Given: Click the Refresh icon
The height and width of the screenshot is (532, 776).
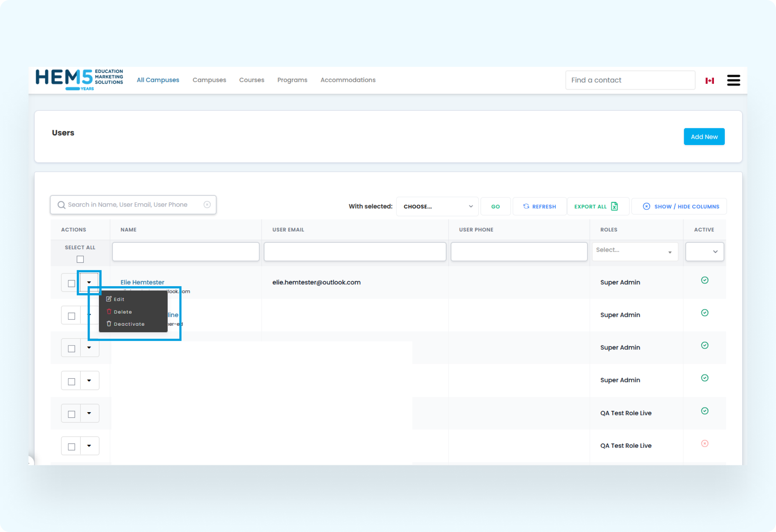Looking at the screenshot, I should [x=527, y=206].
